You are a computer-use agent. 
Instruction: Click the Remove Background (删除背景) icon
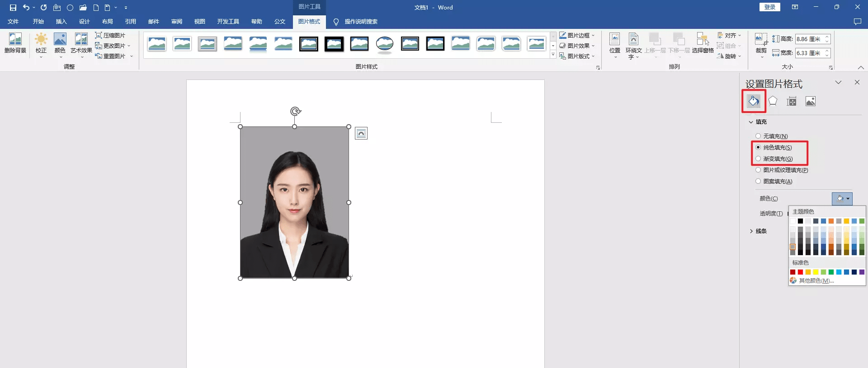(15, 43)
